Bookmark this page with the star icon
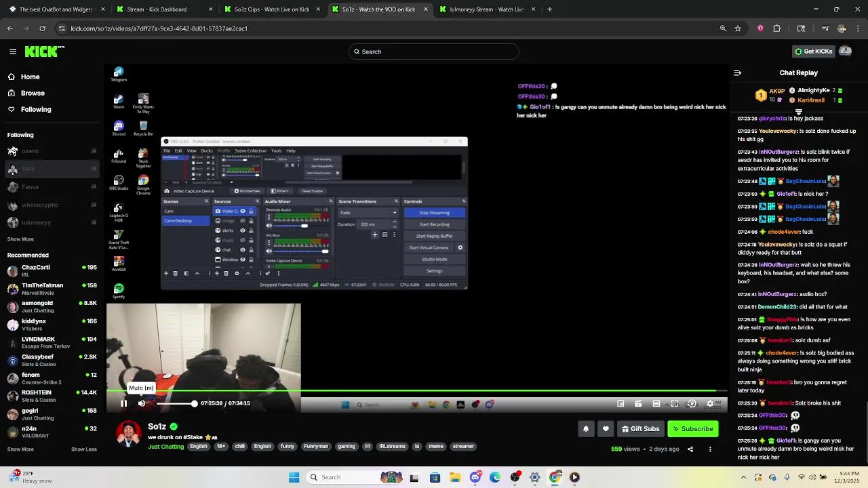 coord(738,28)
